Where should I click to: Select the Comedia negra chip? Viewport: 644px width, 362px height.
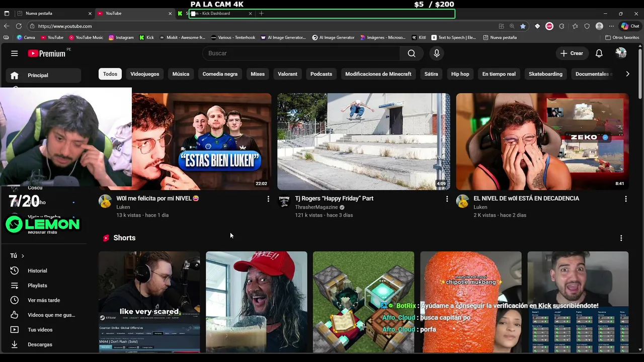pos(220,74)
